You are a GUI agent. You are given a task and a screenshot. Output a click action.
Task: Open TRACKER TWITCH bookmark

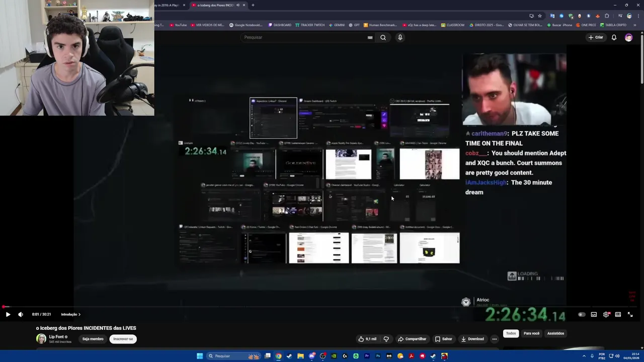pyautogui.click(x=309, y=25)
